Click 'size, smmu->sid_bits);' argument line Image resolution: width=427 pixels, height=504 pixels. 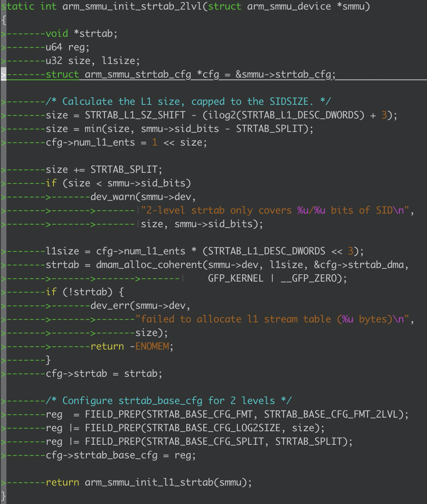(x=202, y=224)
